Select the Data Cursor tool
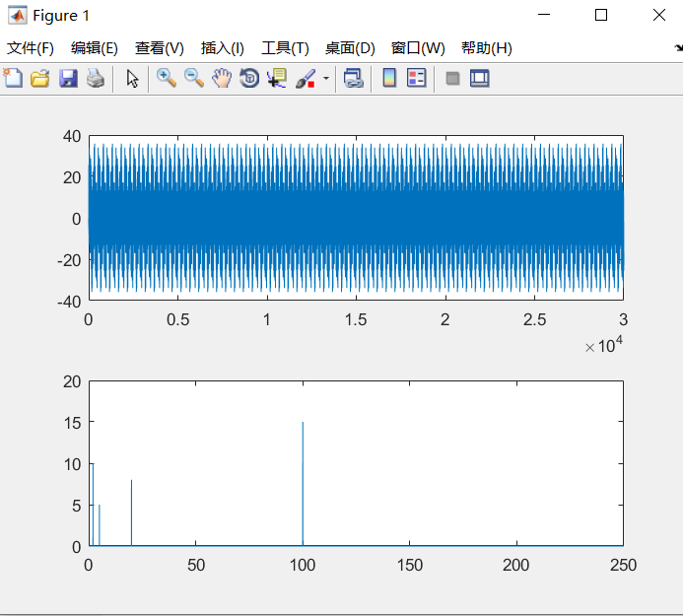Image resolution: width=683 pixels, height=616 pixels. click(x=277, y=79)
